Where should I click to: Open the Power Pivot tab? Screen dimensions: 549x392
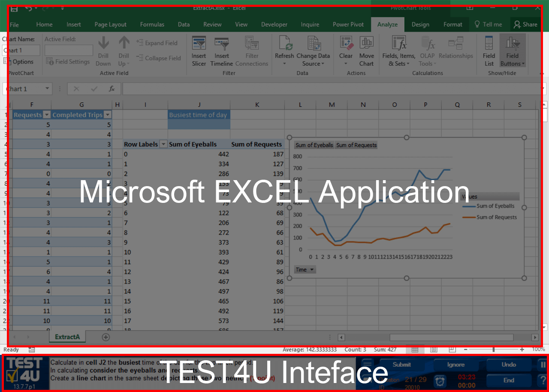click(348, 24)
